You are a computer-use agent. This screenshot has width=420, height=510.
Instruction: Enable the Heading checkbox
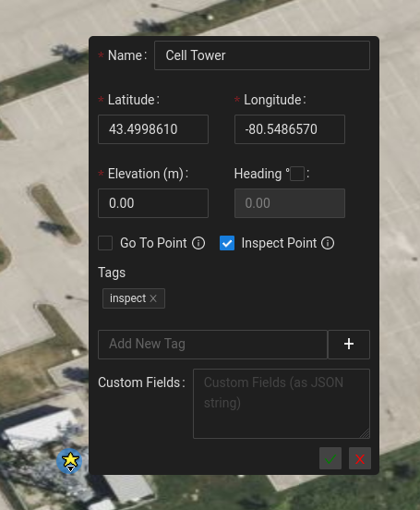297,174
